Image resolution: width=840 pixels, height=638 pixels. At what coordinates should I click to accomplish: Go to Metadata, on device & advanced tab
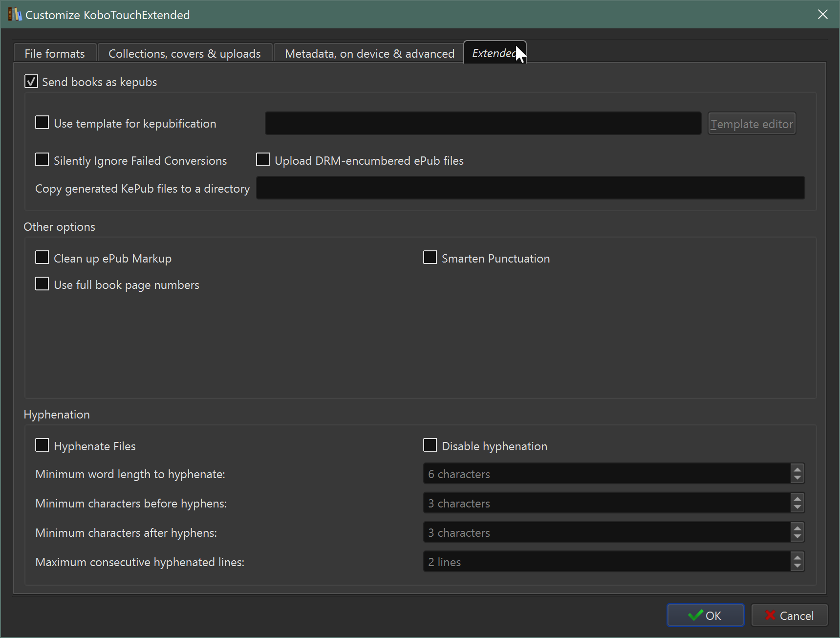[369, 53]
